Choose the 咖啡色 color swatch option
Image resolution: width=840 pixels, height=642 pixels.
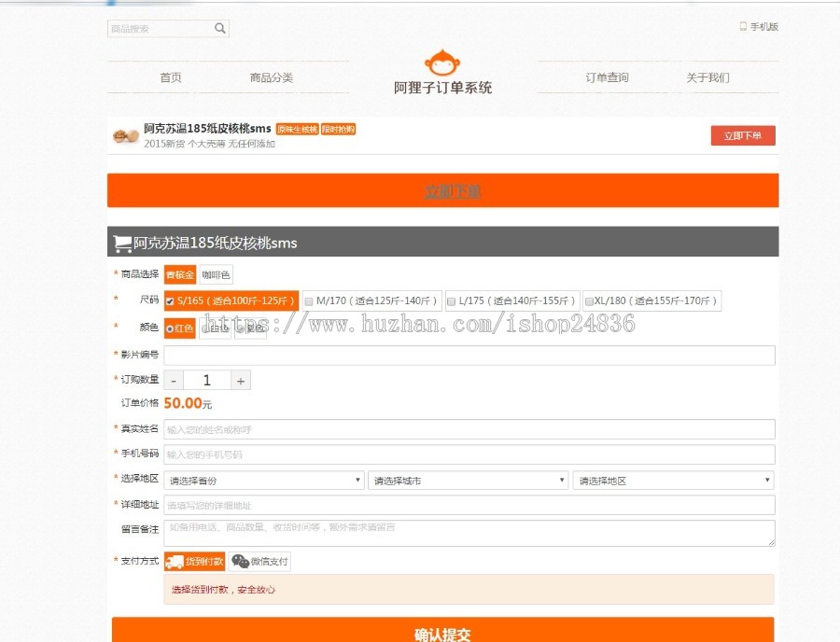tap(217, 274)
